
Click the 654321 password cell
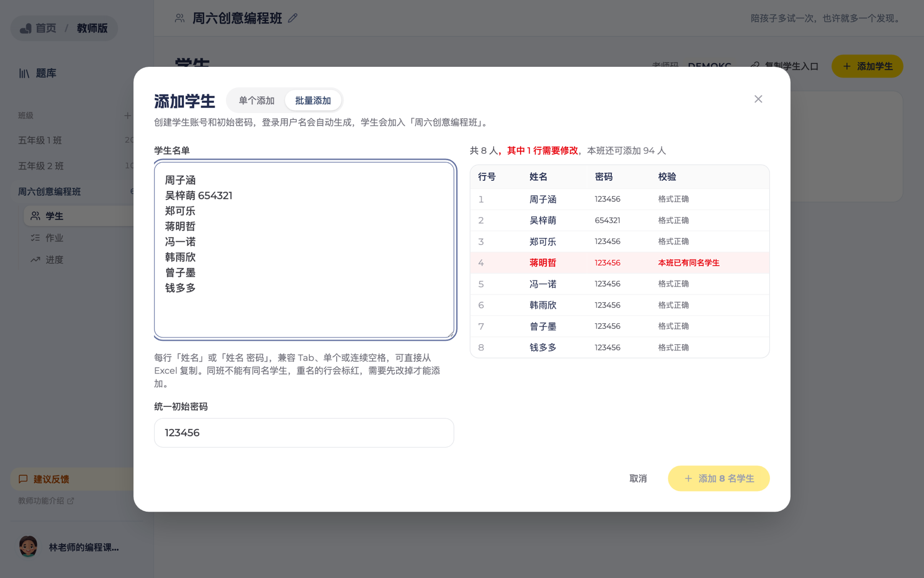pyautogui.click(x=607, y=220)
